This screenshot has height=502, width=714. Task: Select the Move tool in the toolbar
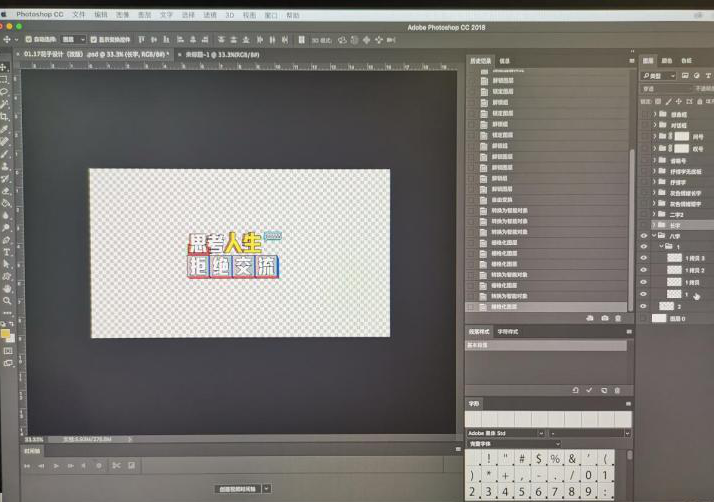tap(5, 67)
